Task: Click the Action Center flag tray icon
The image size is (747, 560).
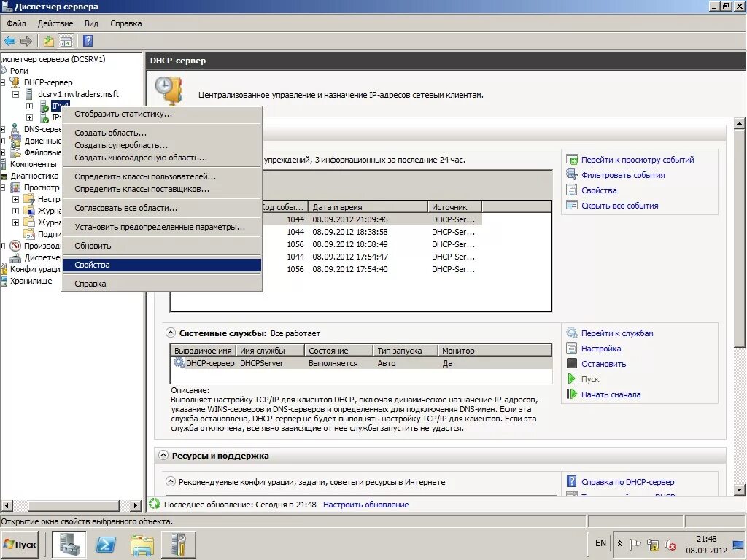Action: click(x=635, y=544)
